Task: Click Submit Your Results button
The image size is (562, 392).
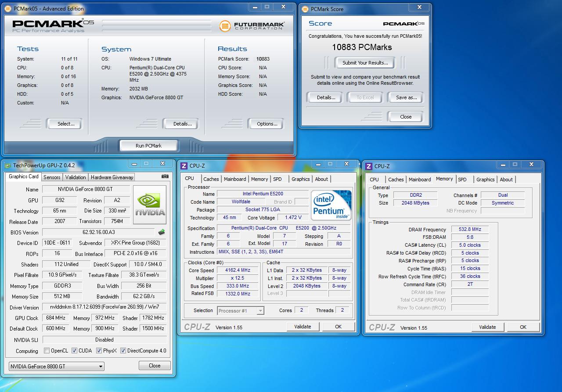Action: tap(365, 63)
